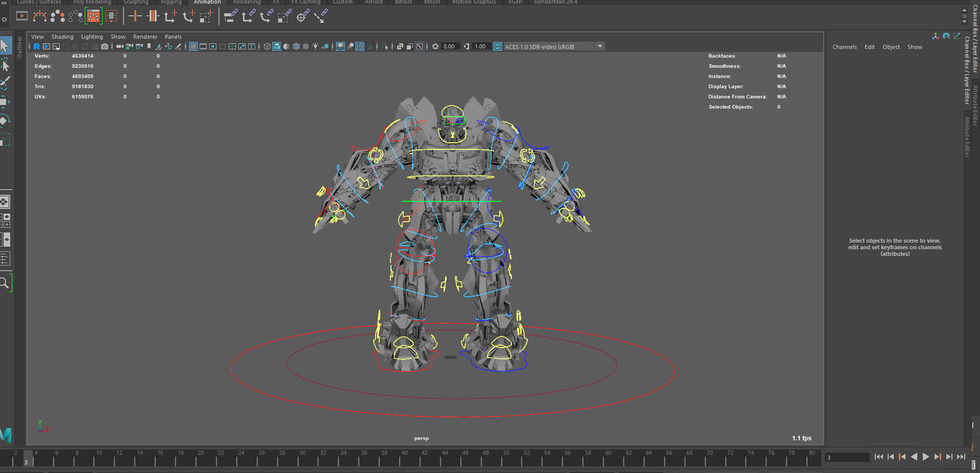980x473 pixels.
Task: Choose the Rotate tool
Action: point(4,121)
